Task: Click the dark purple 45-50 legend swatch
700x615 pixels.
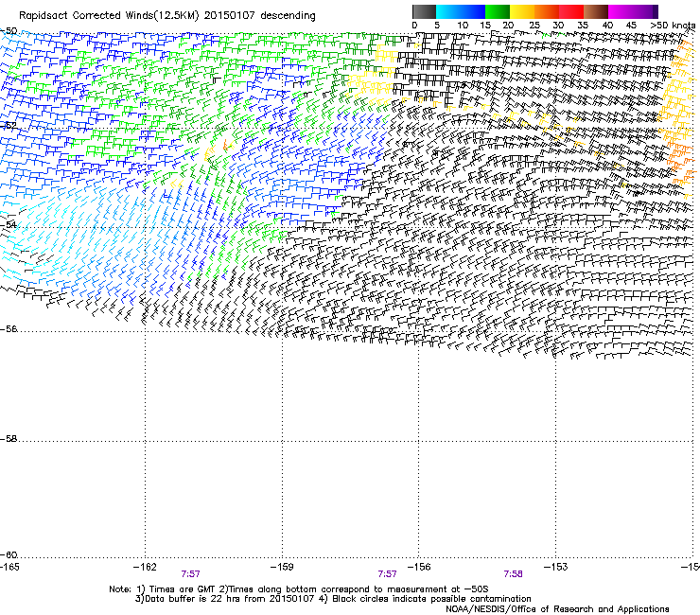Action: 645,11
